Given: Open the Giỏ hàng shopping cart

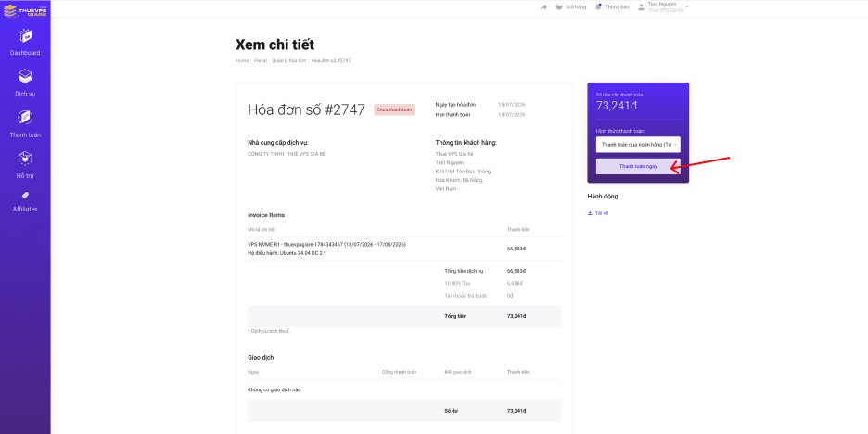Looking at the screenshot, I should (x=570, y=7).
